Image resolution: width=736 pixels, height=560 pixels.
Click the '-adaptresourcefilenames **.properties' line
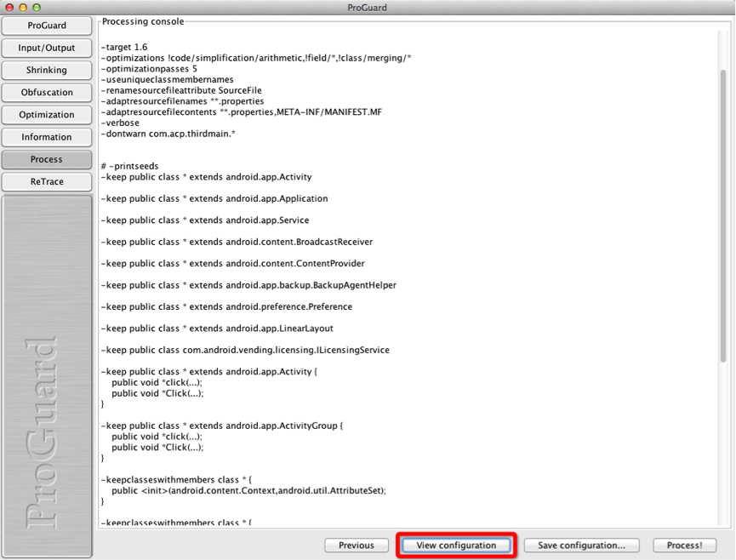(183, 101)
